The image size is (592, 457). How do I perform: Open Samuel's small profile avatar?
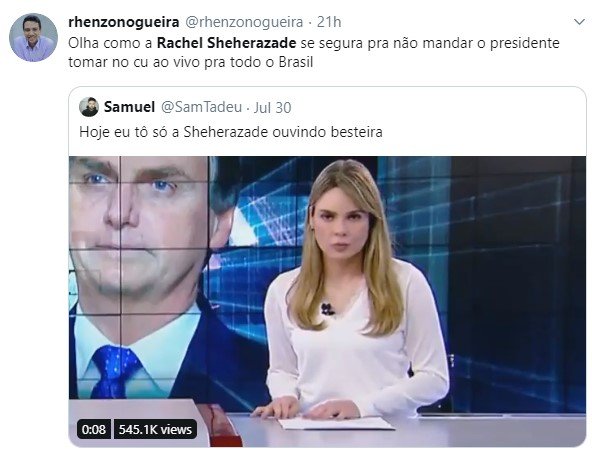pyautogui.click(x=89, y=107)
